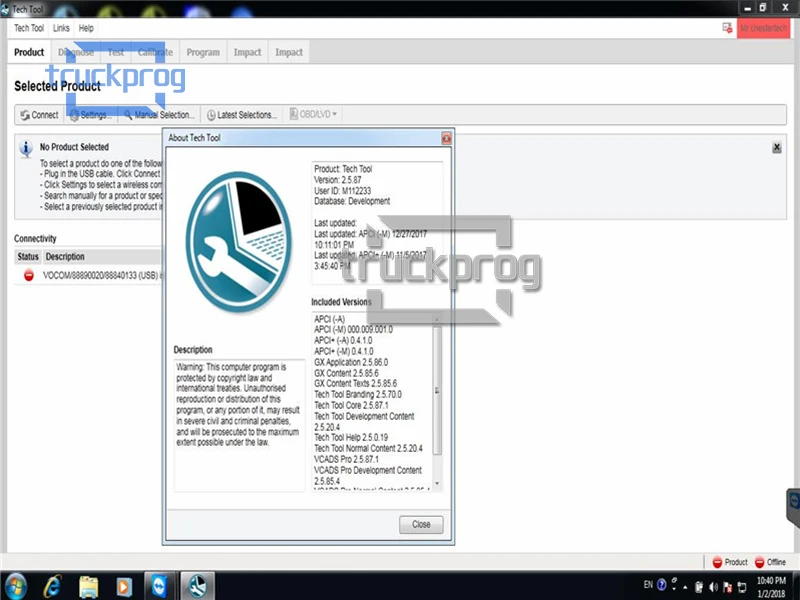Click the Product status indicator in status bar

tap(730, 562)
